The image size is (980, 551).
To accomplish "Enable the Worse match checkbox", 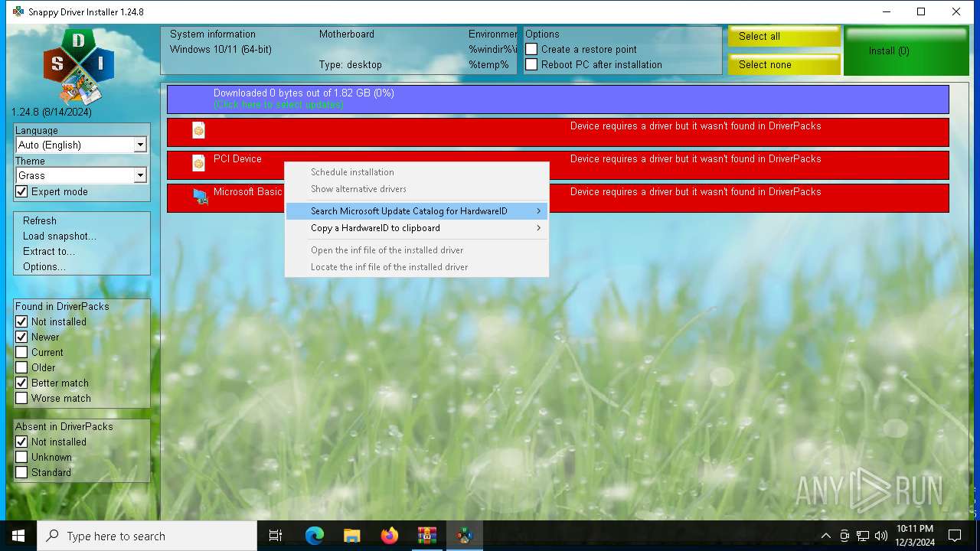I will click(x=21, y=398).
